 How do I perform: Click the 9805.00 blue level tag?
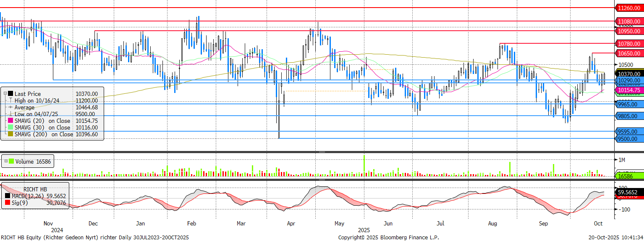tap(628, 116)
